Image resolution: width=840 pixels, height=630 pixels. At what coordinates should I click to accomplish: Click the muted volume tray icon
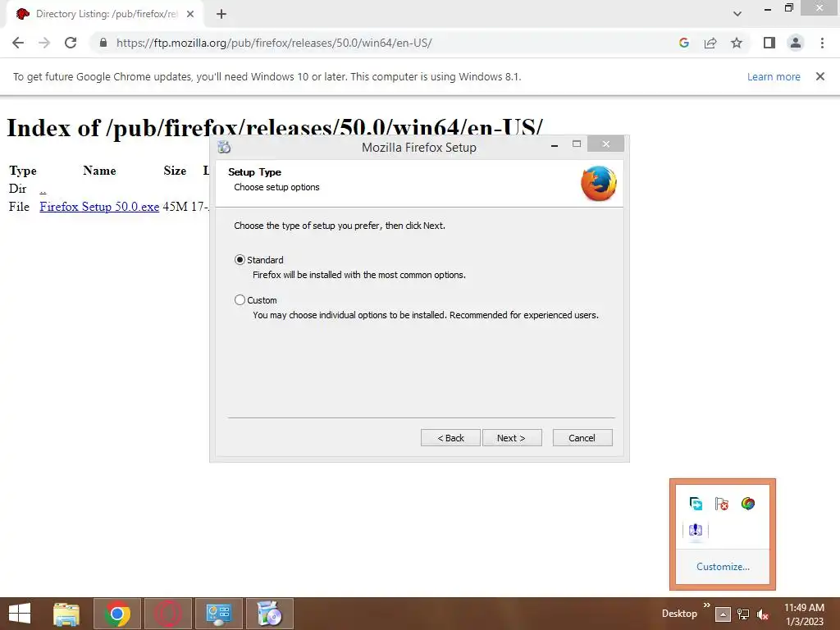point(763,614)
